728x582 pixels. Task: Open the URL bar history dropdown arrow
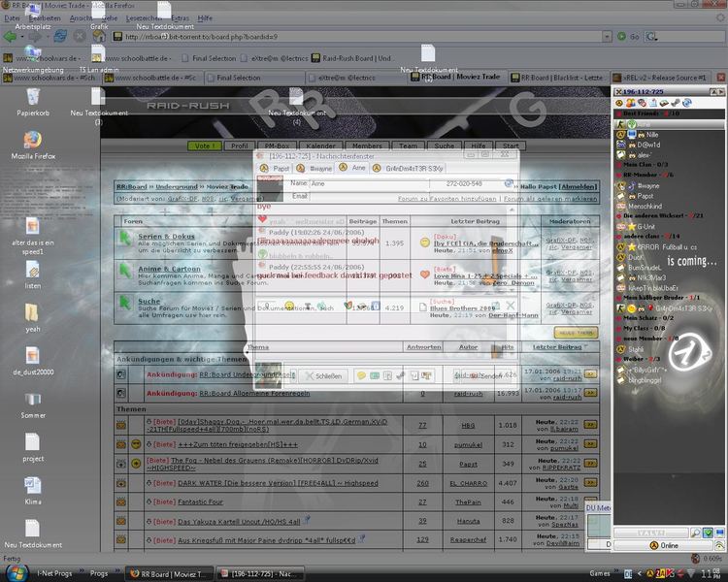point(607,36)
